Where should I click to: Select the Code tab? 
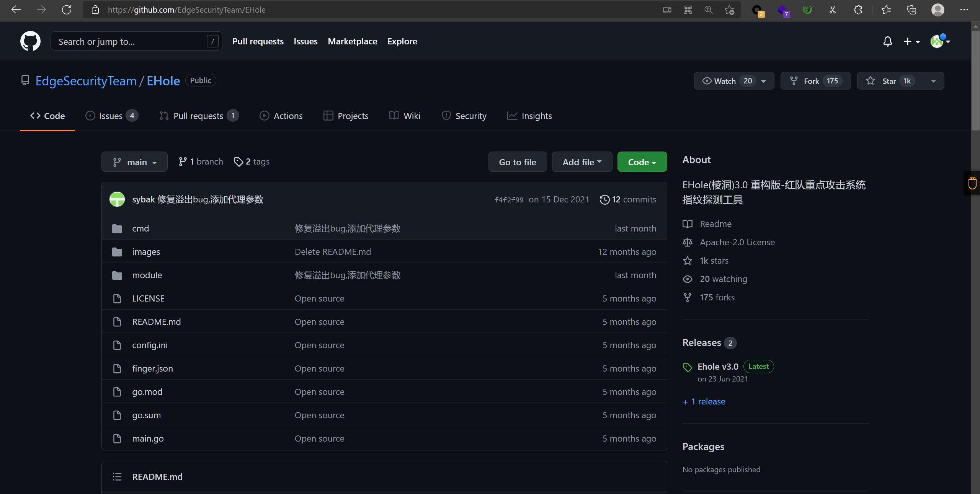(47, 116)
